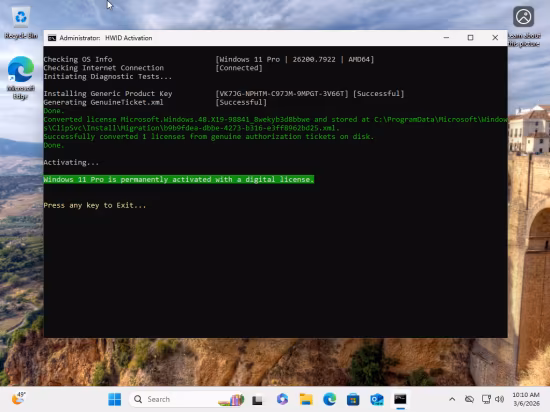The width and height of the screenshot is (550, 412).
Task: Click the cloud sync tray icon
Action: coord(469,399)
